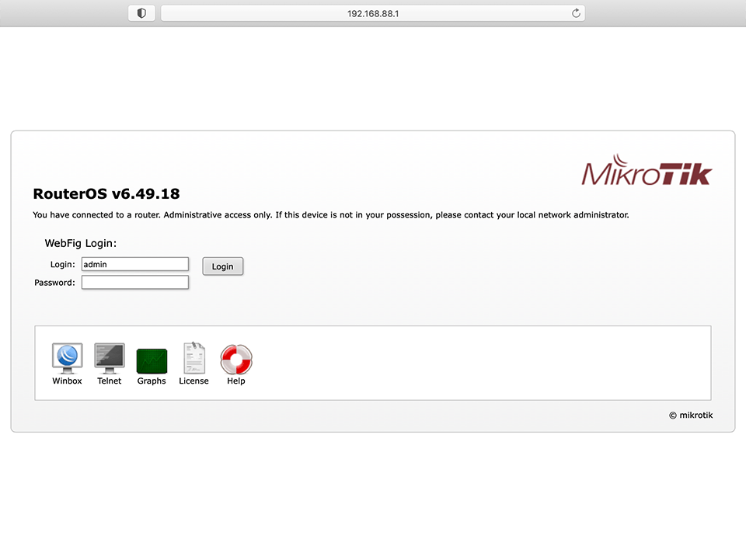Click the Password: field label
Screen dimensions: 746x560
coord(54,283)
